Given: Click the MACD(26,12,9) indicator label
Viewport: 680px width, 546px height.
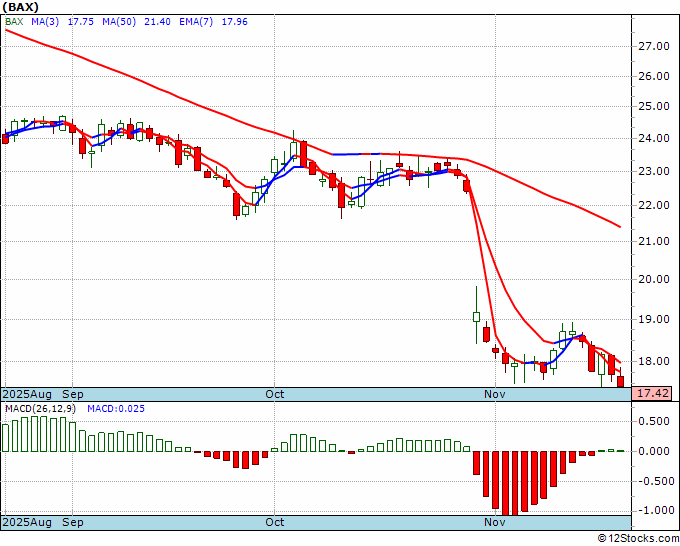Looking at the screenshot, I should coord(40,409).
